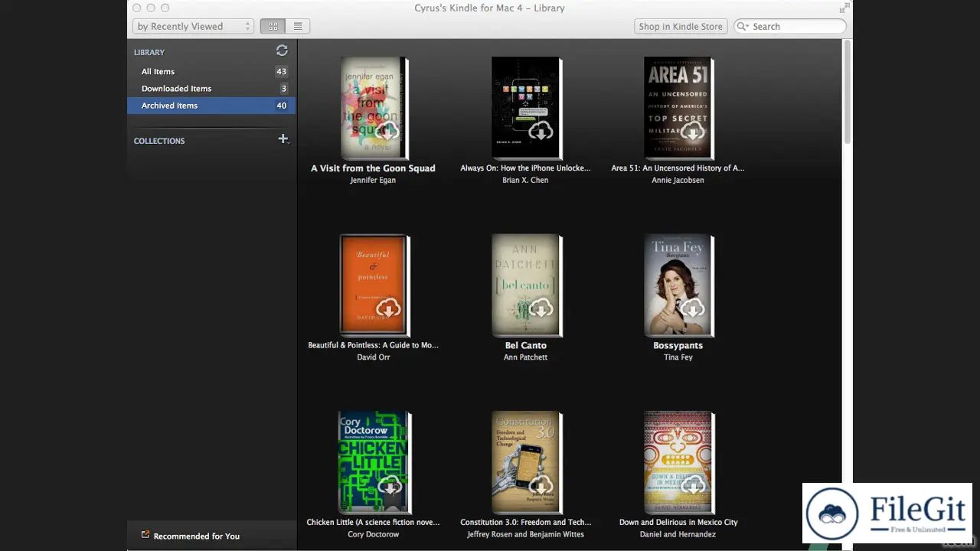The image size is (980, 551).
Task: Download Bossypants via its cloud icon
Action: pos(692,308)
